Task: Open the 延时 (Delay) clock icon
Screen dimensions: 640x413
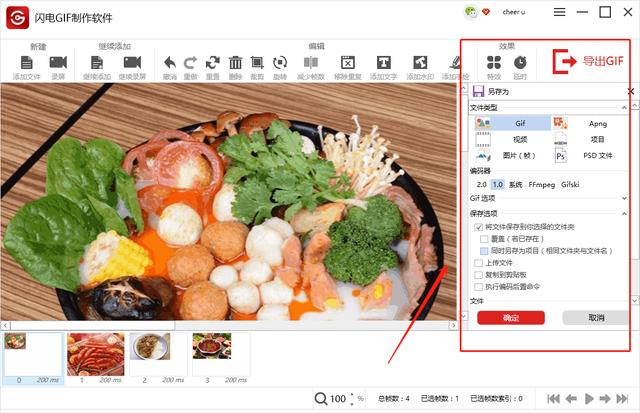Action: (x=520, y=62)
